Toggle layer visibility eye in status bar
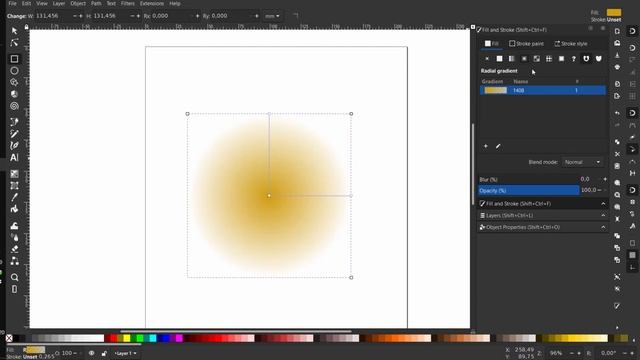 91,353
